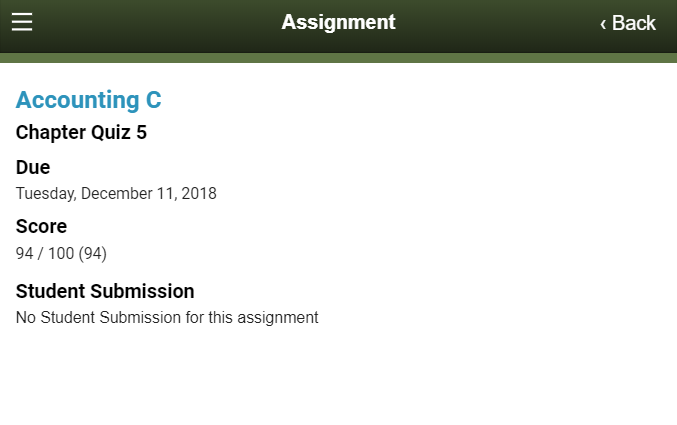Click the Score label

pos(41,226)
